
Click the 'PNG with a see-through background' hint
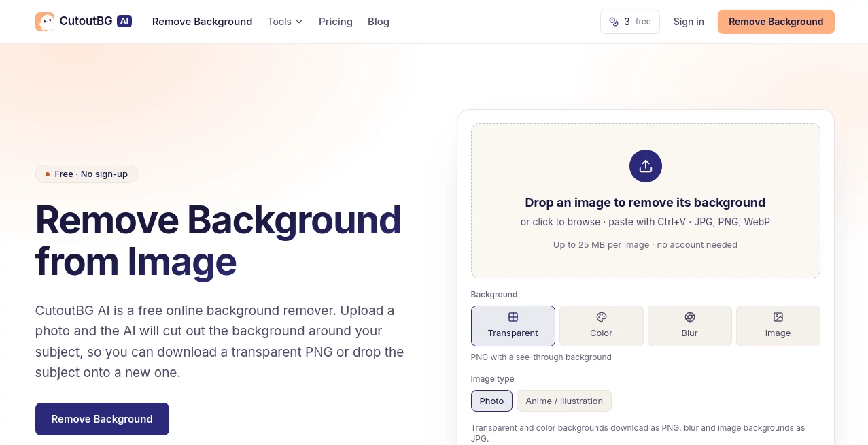pyautogui.click(x=541, y=357)
